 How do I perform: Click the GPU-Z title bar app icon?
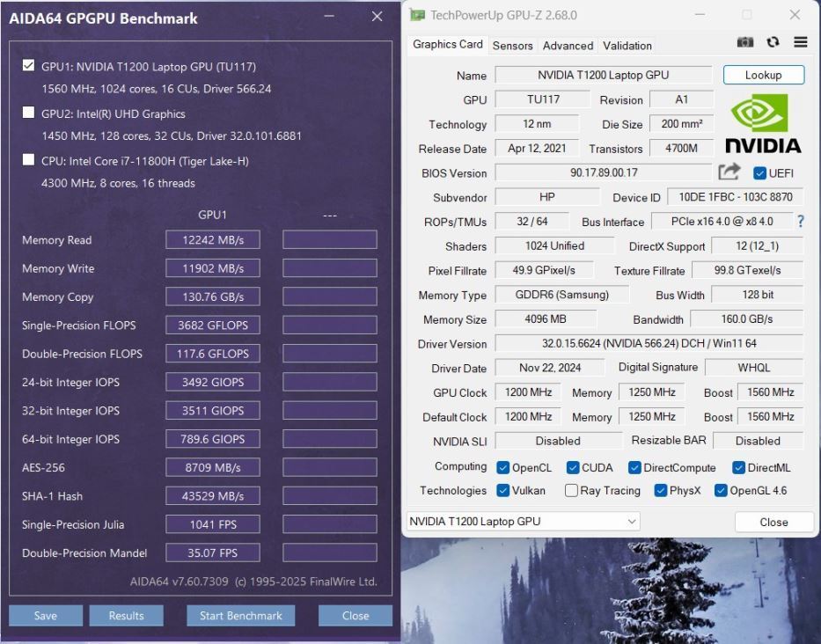click(x=417, y=15)
